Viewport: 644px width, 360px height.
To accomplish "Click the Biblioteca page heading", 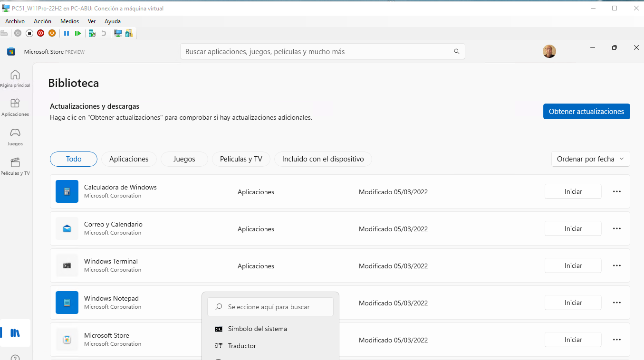I will 74,83.
